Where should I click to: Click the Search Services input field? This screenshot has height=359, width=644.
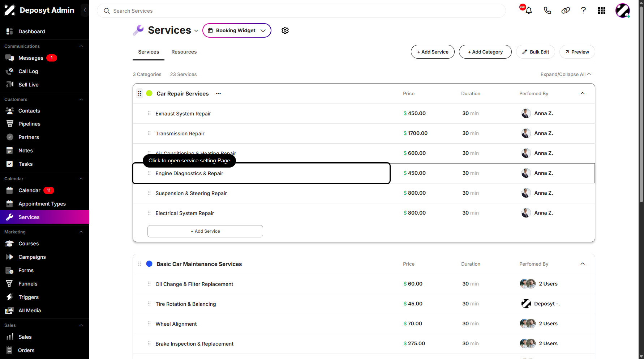(301, 11)
